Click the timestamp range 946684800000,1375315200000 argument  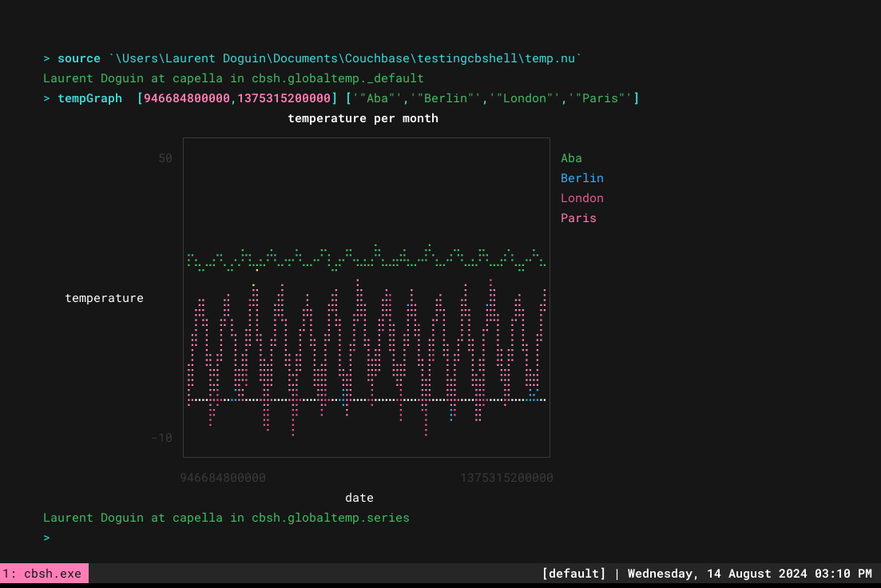pyautogui.click(x=237, y=98)
